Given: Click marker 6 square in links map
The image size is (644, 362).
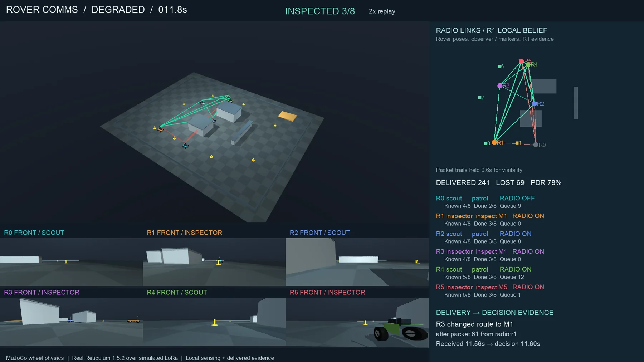Looking at the screenshot, I should (x=499, y=67).
